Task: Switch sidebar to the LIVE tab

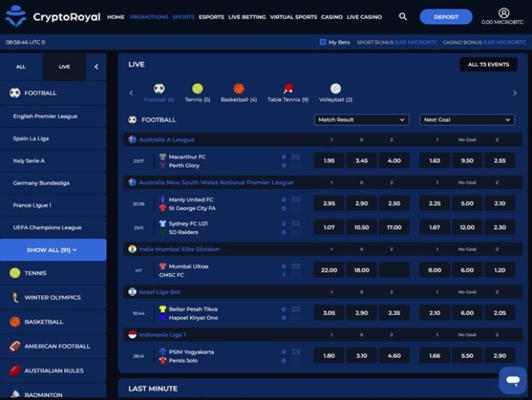Action: (x=64, y=66)
